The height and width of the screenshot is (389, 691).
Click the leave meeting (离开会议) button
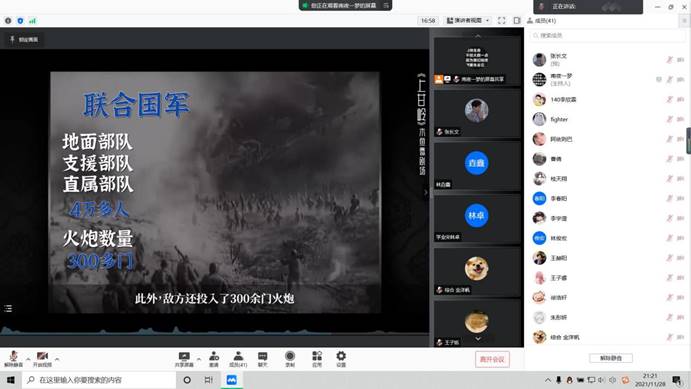(x=492, y=359)
